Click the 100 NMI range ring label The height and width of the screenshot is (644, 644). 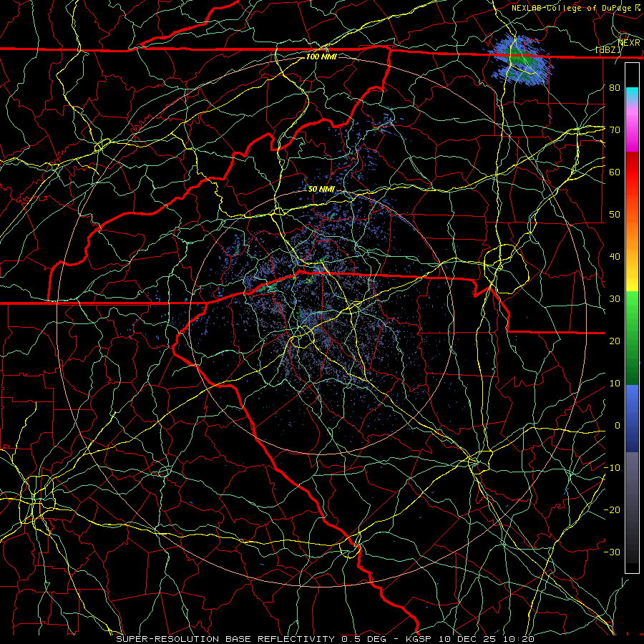point(321,57)
